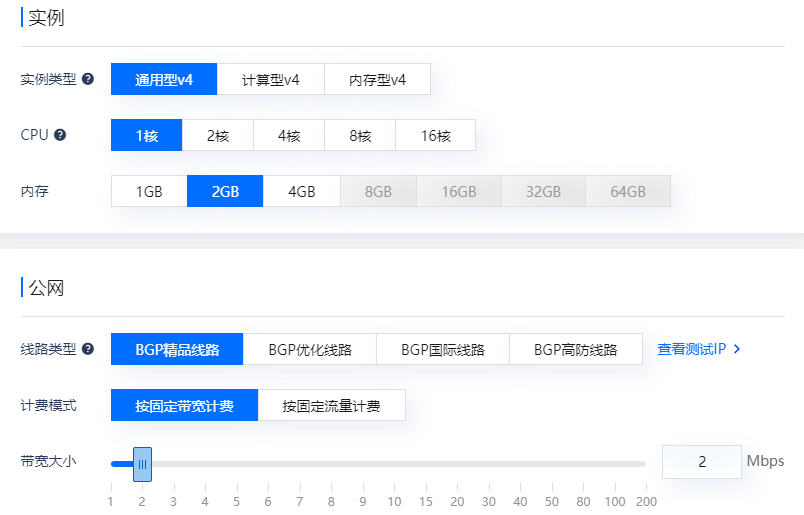Select the 计算型v4 instance type
804x515 pixels.
click(270, 80)
